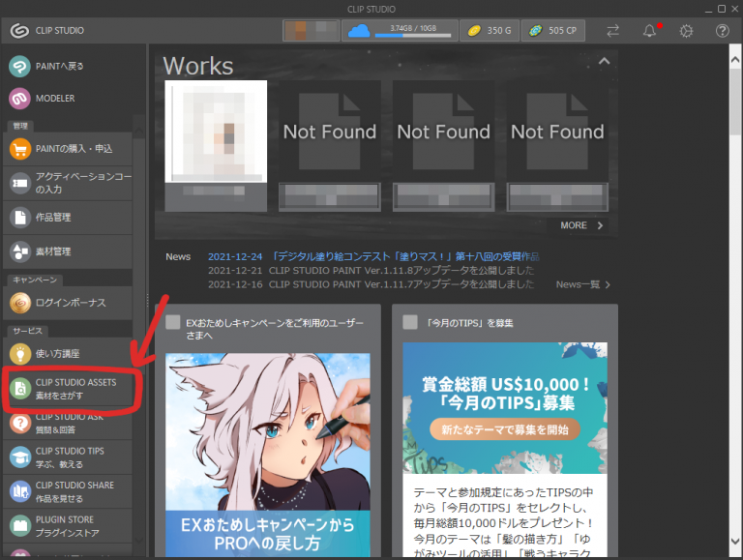Click the third Not Found work
The width and height of the screenshot is (743, 560).
point(557,132)
